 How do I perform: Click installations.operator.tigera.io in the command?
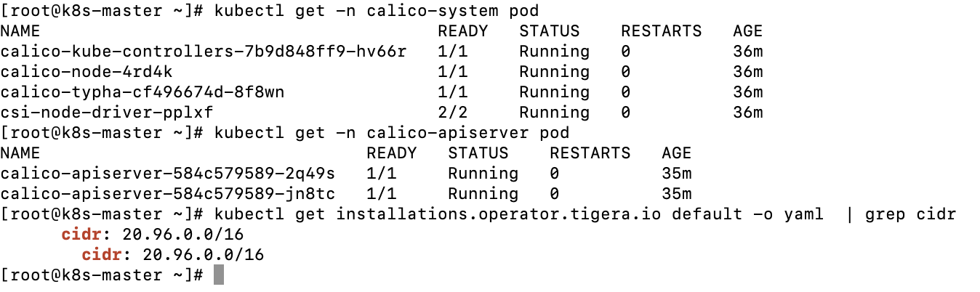click(499, 214)
